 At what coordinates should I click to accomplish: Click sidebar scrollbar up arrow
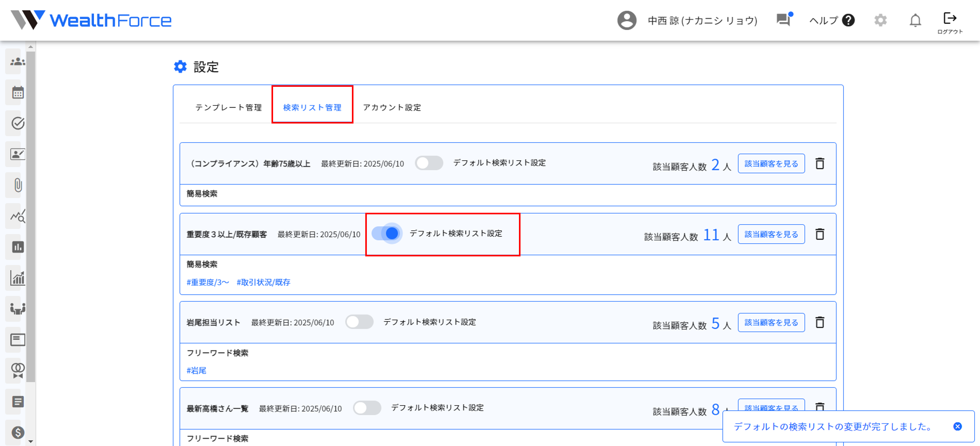click(31, 47)
